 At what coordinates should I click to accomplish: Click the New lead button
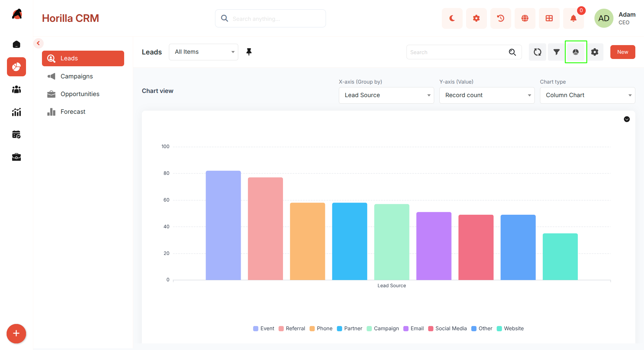622,52
